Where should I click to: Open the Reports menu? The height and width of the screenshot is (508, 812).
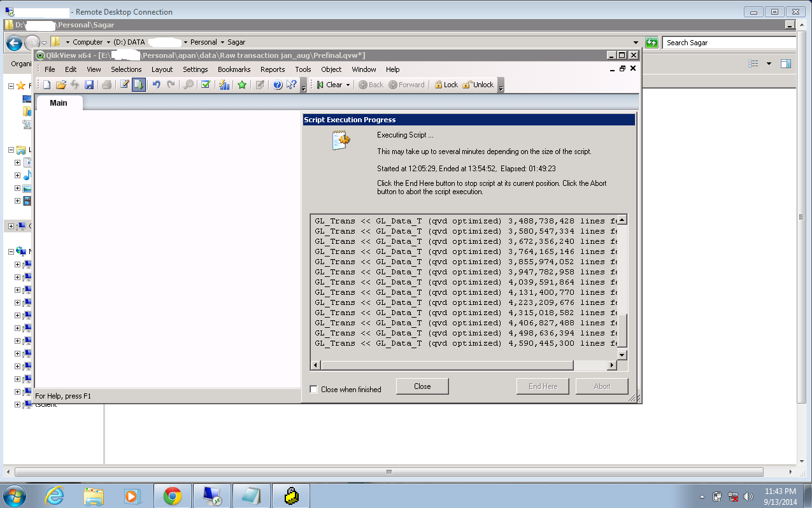[273, 69]
